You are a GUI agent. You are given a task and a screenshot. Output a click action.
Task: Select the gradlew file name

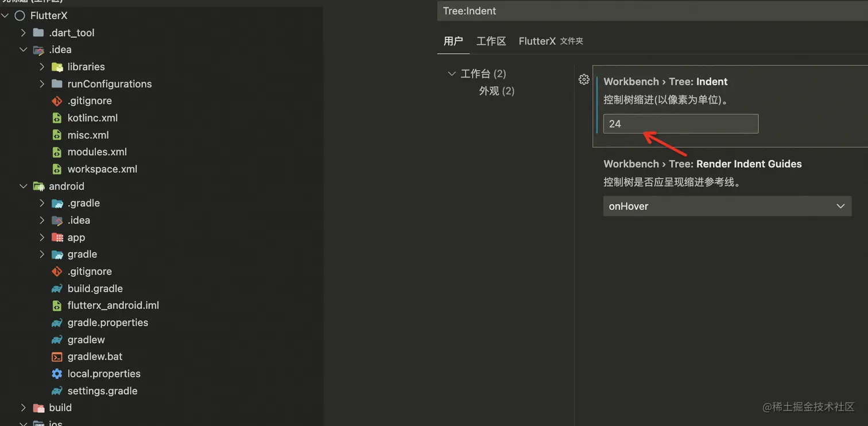[x=86, y=340]
